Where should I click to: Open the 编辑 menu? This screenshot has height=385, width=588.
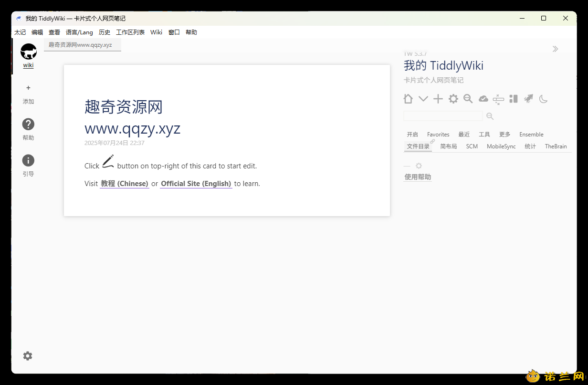[x=37, y=32]
